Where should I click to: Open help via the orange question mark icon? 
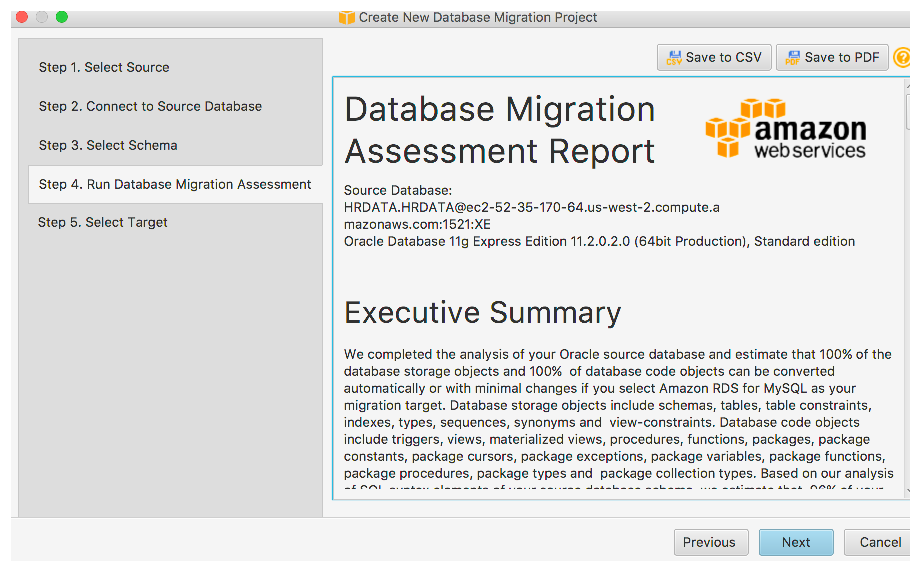pyautogui.click(x=902, y=58)
